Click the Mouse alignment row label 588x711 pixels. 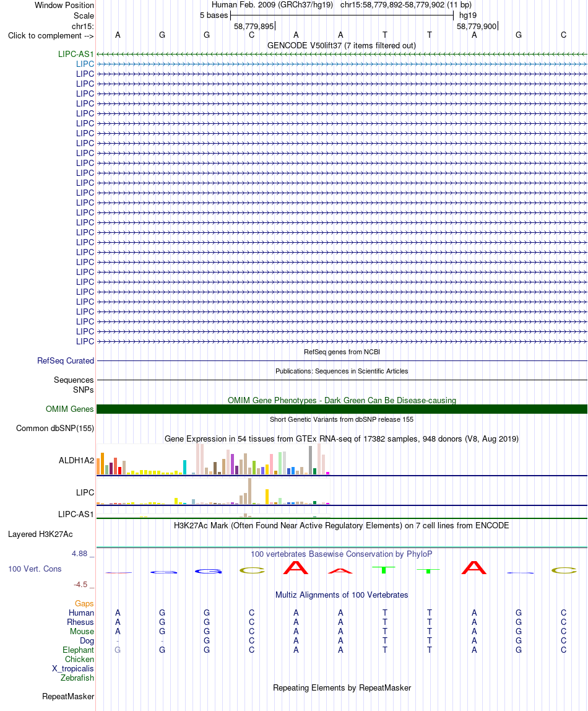pyautogui.click(x=82, y=632)
